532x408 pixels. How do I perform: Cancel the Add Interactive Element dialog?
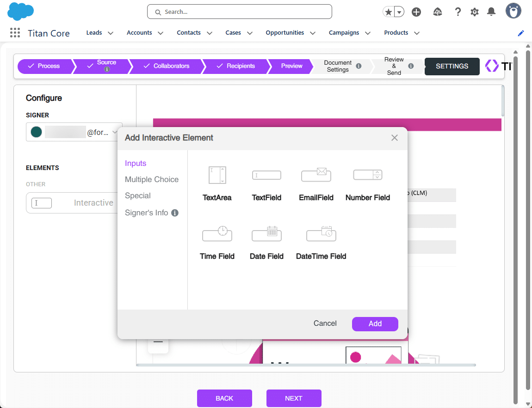[325, 323]
